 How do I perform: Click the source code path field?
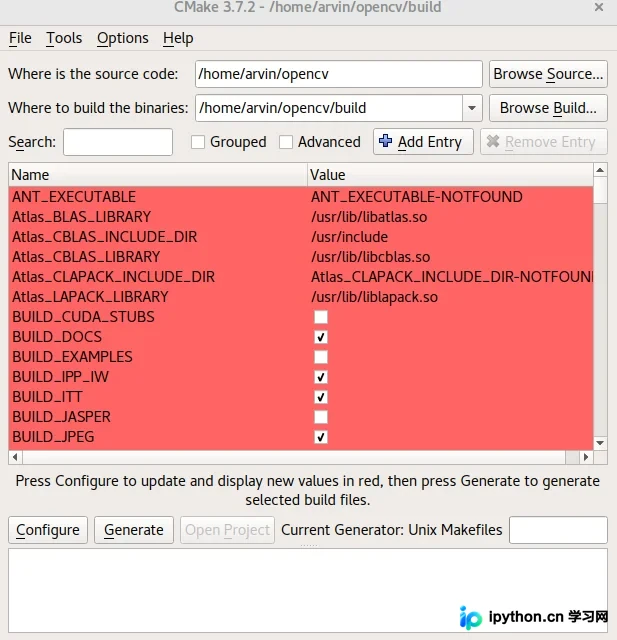coord(339,74)
